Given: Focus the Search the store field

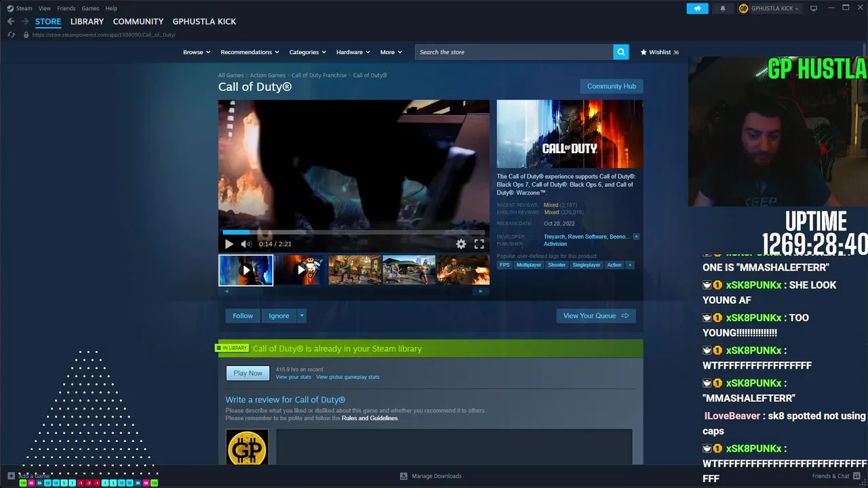Looking at the screenshot, I should [514, 52].
